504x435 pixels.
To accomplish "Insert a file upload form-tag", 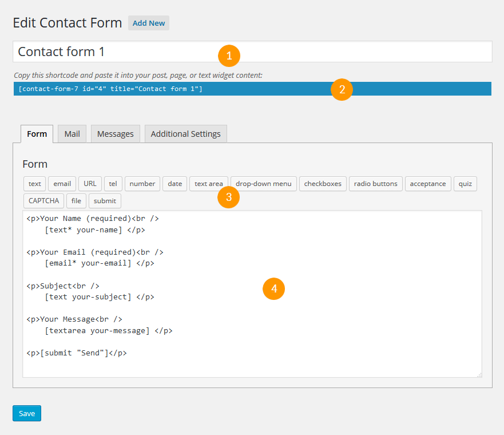I will 76,201.
